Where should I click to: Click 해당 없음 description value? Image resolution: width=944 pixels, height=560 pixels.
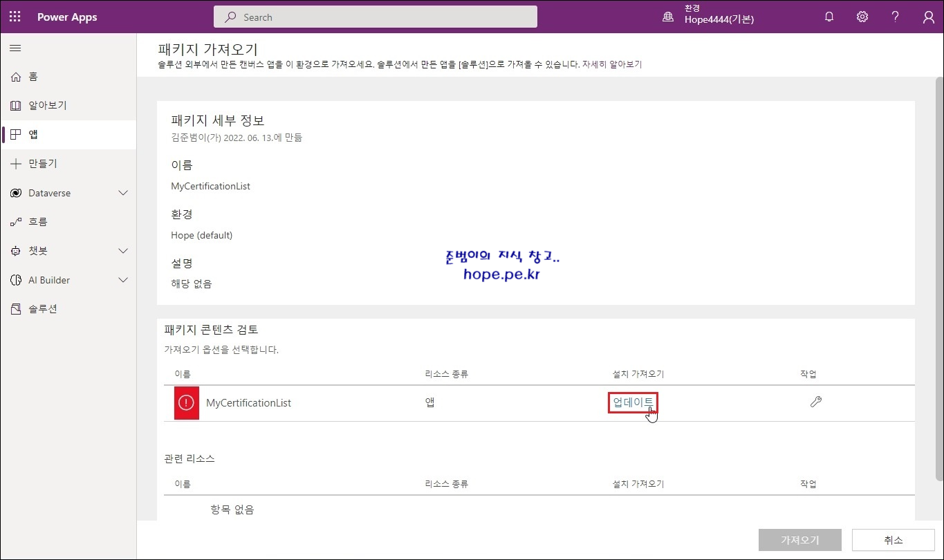tap(192, 283)
